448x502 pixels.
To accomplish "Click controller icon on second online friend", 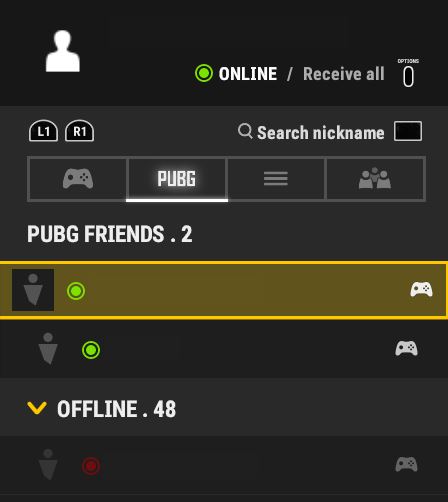I will (406, 348).
